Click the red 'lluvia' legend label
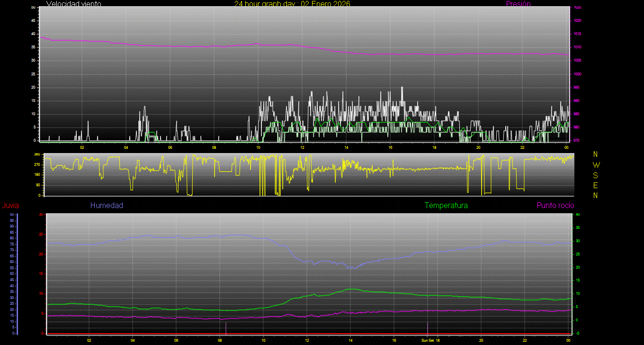644x345 pixels. [10, 206]
